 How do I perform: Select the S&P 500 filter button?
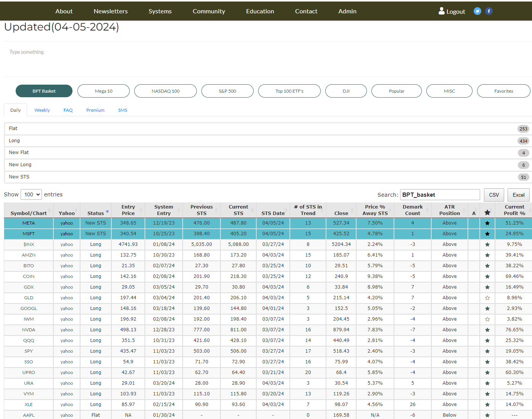(x=227, y=91)
